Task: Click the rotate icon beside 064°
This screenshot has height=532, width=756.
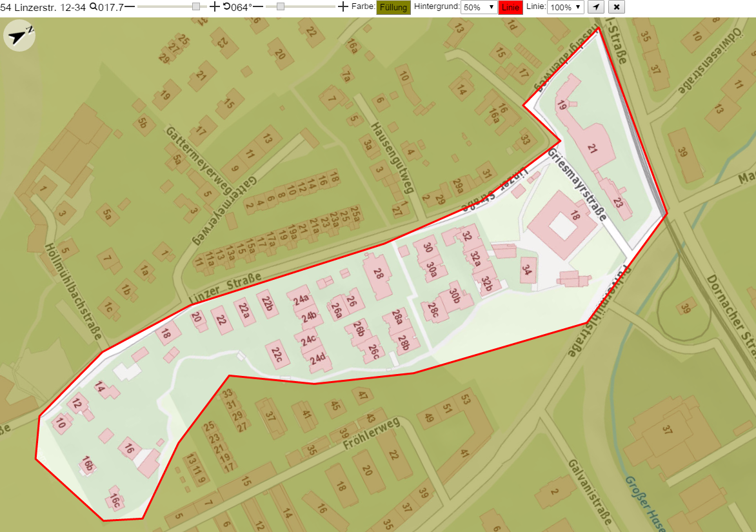Action: (226, 6)
